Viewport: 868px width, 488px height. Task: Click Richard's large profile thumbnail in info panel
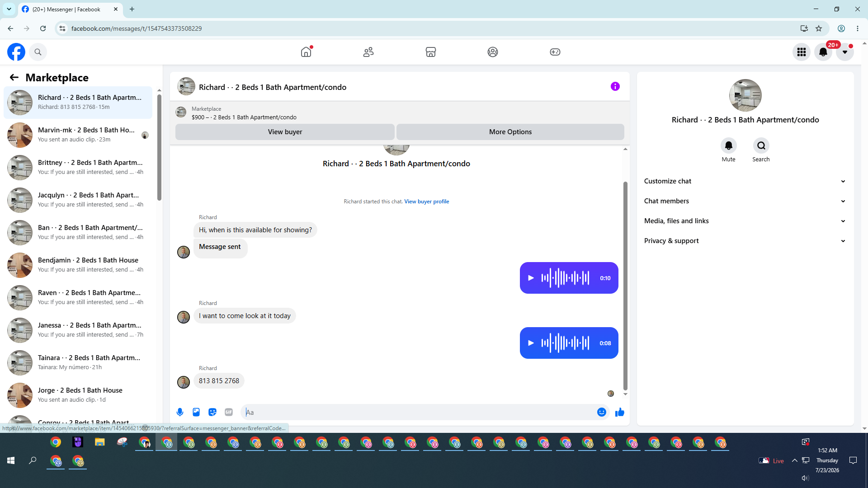pyautogui.click(x=745, y=95)
